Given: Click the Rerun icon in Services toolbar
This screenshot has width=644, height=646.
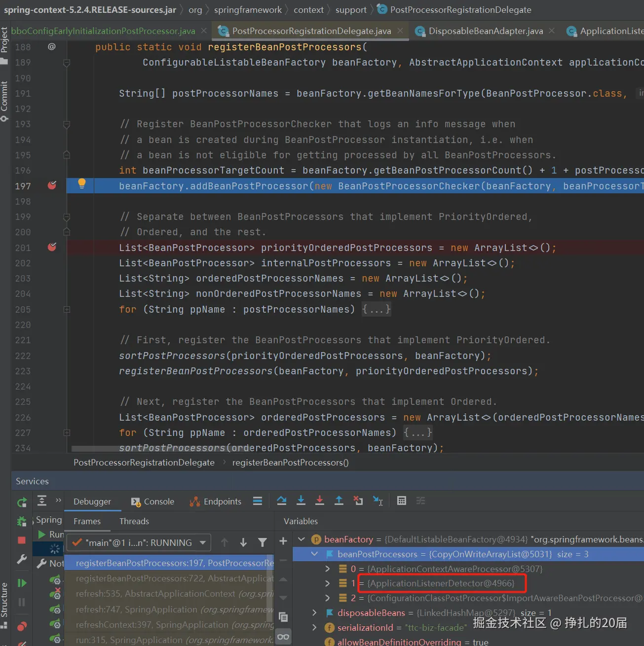Looking at the screenshot, I should 22,502.
